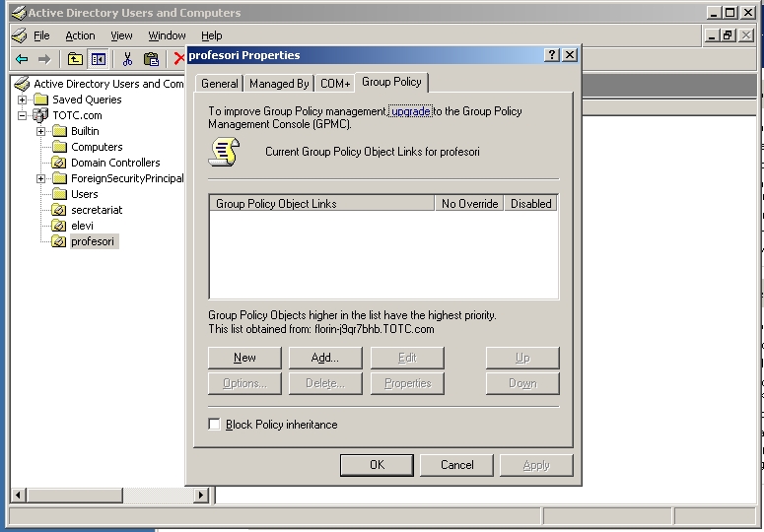Enable Block Policy inheritance checkbox
The width and height of the screenshot is (764, 532).
click(214, 424)
